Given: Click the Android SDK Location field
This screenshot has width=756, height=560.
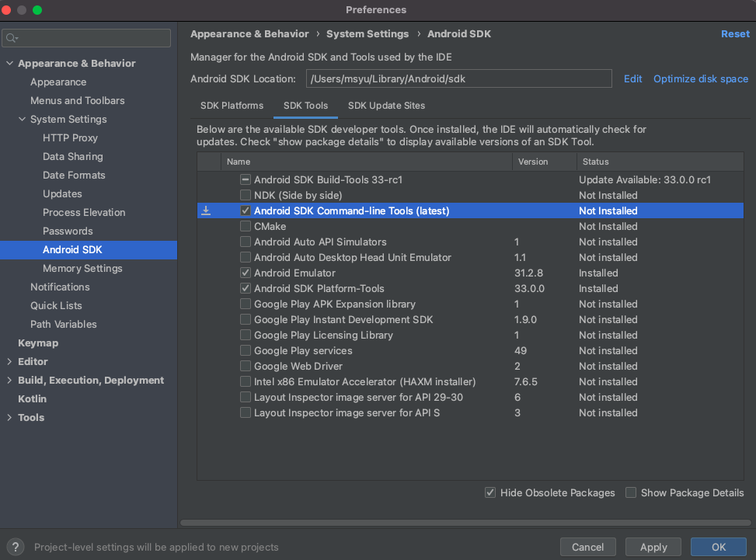Looking at the screenshot, I should (x=458, y=78).
